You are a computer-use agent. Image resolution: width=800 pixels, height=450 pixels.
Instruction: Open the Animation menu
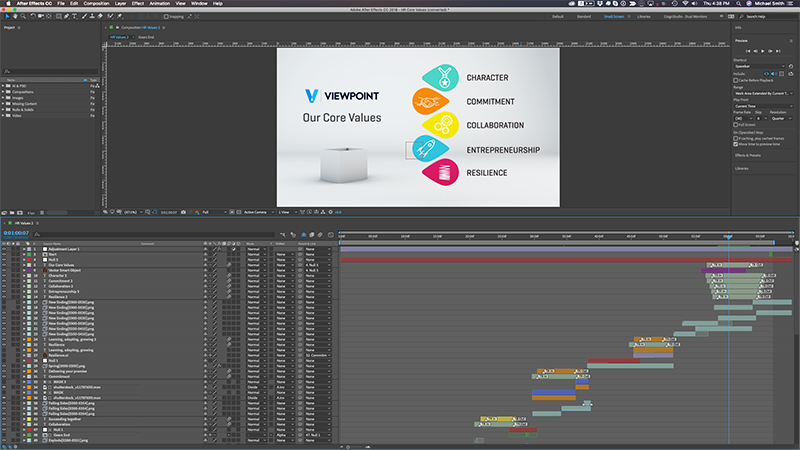159,3
